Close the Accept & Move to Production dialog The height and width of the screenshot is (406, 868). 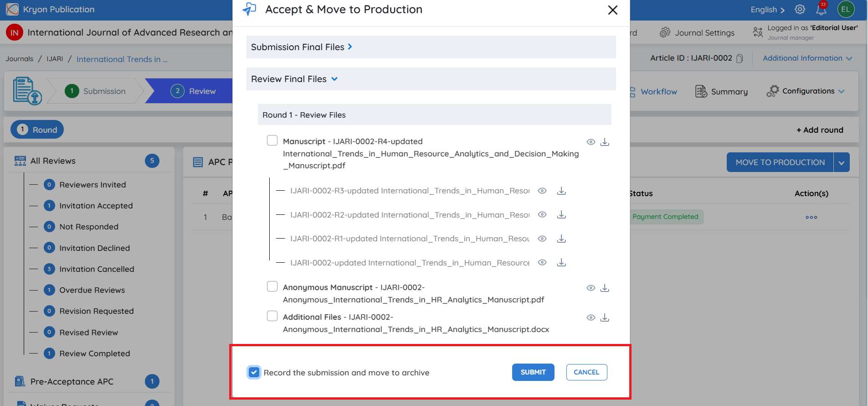(613, 10)
